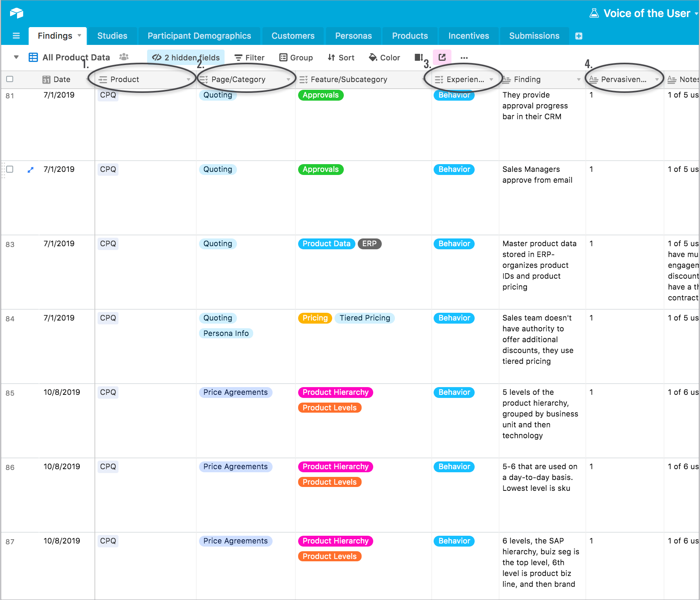Image resolution: width=700 pixels, height=600 pixels.
Task: Open the Page/Category column dropdown arrow
Action: click(x=288, y=80)
